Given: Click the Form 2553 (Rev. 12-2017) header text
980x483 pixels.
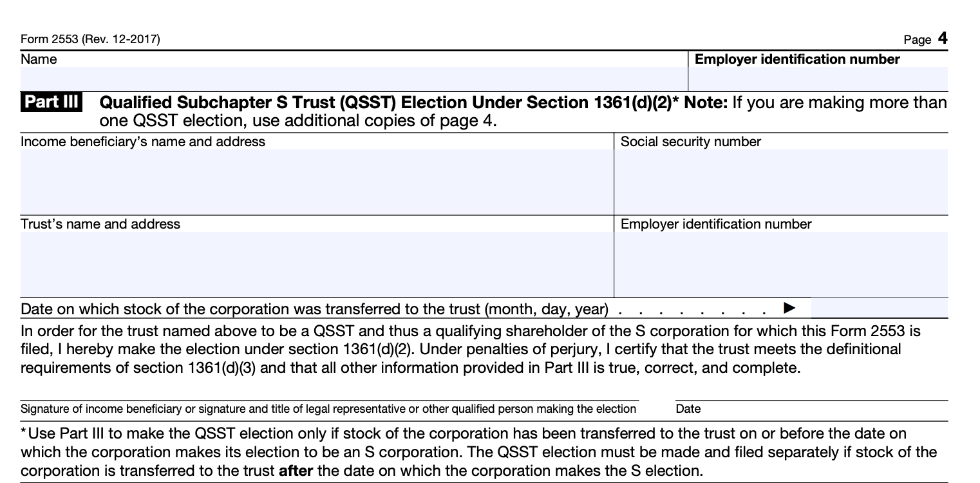Looking at the screenshot, I should click(90, 40).
